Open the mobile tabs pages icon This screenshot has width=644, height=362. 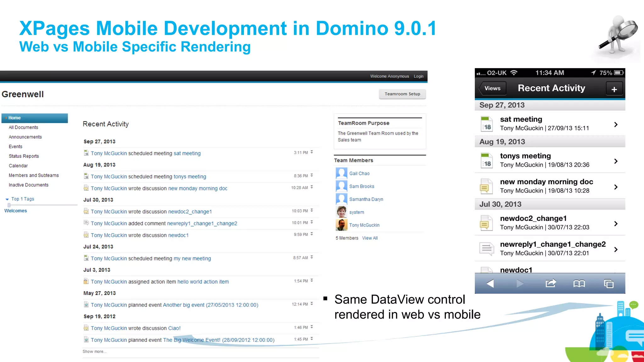coord(609,284)
